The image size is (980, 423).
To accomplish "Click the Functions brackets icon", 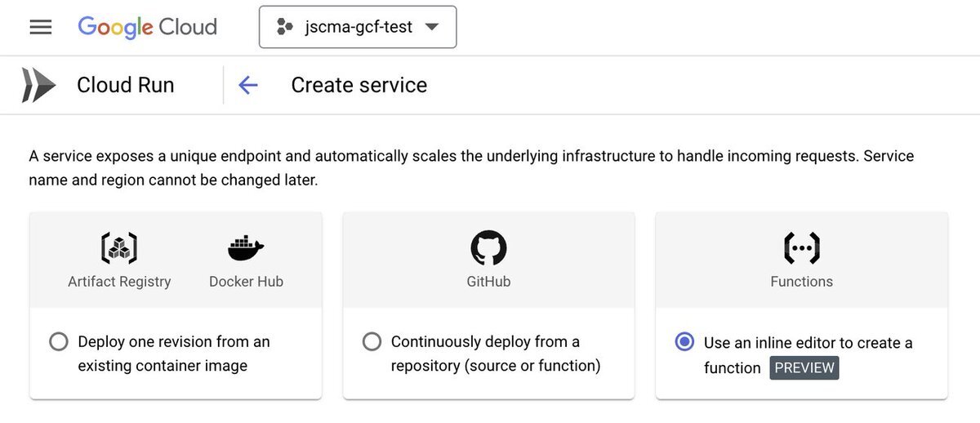I will (x=801, y=248).
